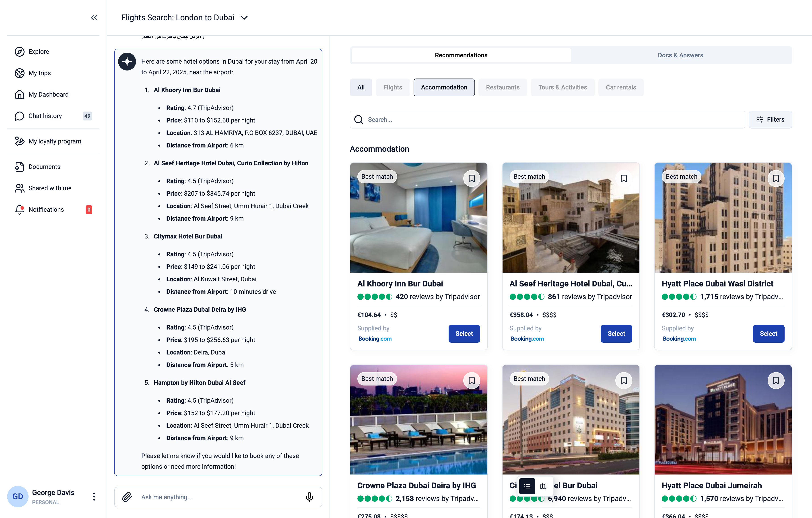Select Al Seef Heritage Hotel
812x518 pixels.
tap(616, 334)
